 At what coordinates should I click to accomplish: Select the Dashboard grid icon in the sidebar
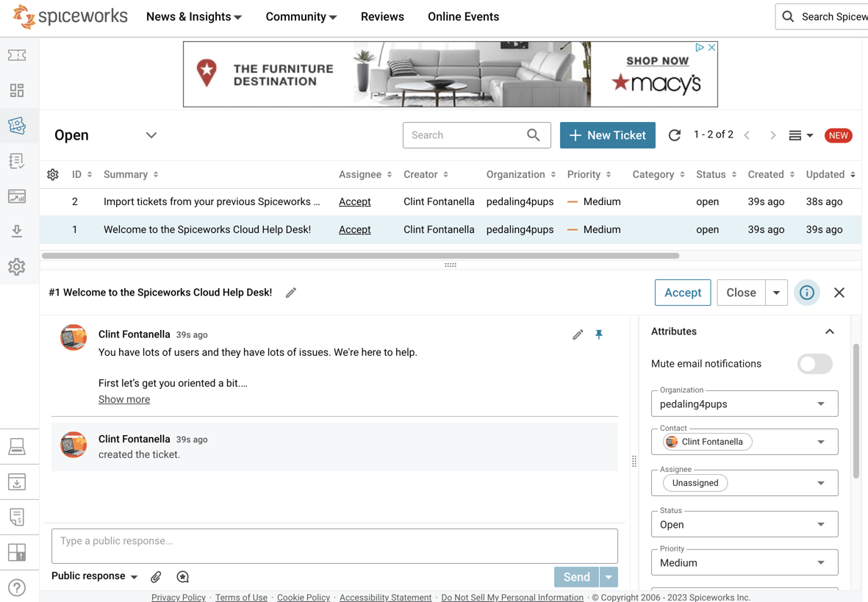pyautogui.click(x=16, y=90)
